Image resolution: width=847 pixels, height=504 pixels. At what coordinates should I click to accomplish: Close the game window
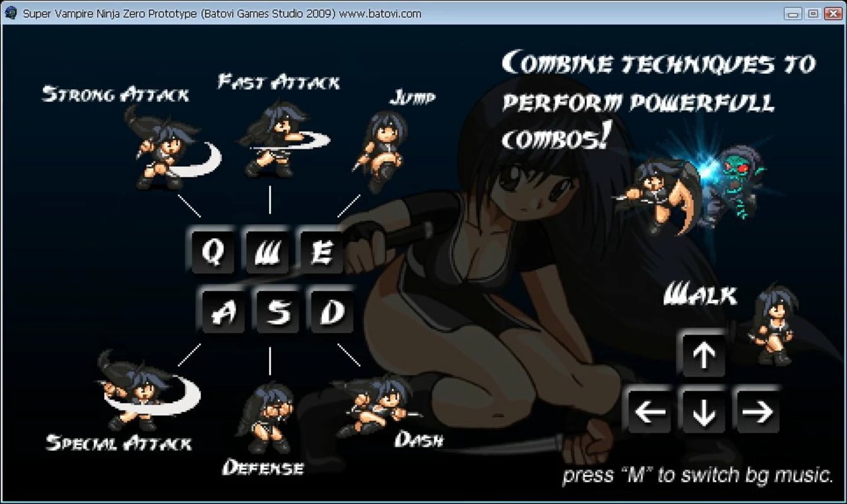tap(832, 13)
